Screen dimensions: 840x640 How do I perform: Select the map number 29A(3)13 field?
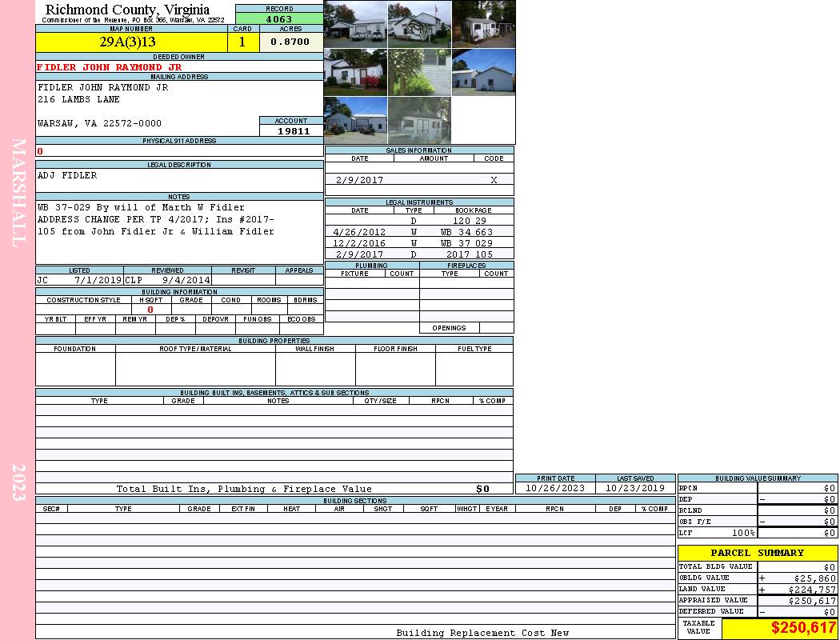128,42
